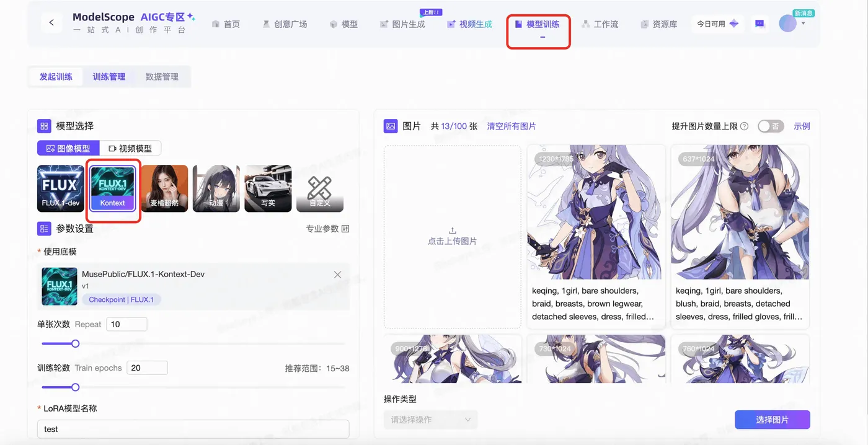The width and height of the screenshot is (868, 445).
Task: Toggle 提升图片数量上限 switch
Action: coord(771,126)
